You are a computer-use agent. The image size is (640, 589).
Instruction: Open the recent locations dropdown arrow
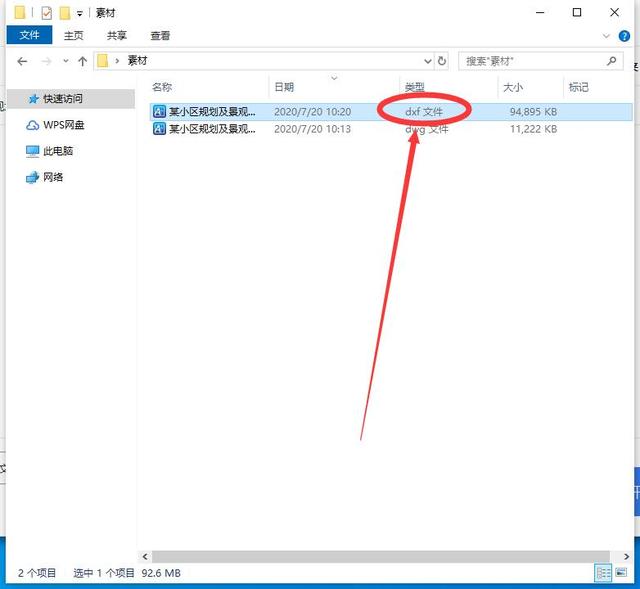coord(65,61)
